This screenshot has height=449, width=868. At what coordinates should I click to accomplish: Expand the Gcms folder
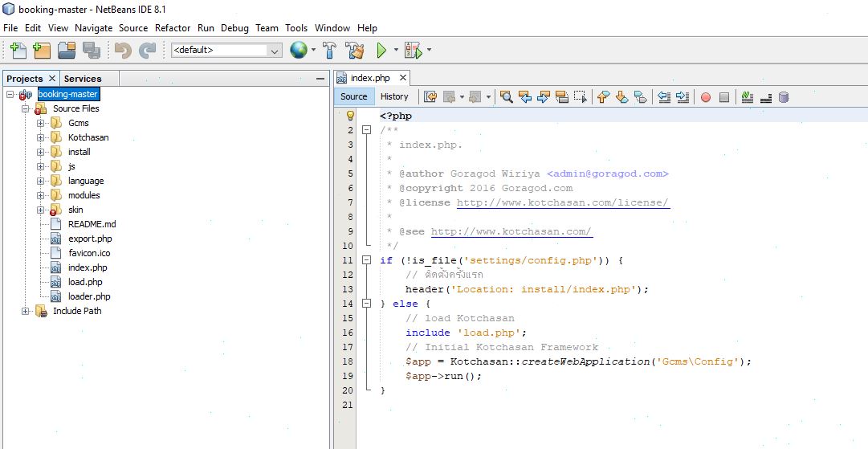pos(40,123)
